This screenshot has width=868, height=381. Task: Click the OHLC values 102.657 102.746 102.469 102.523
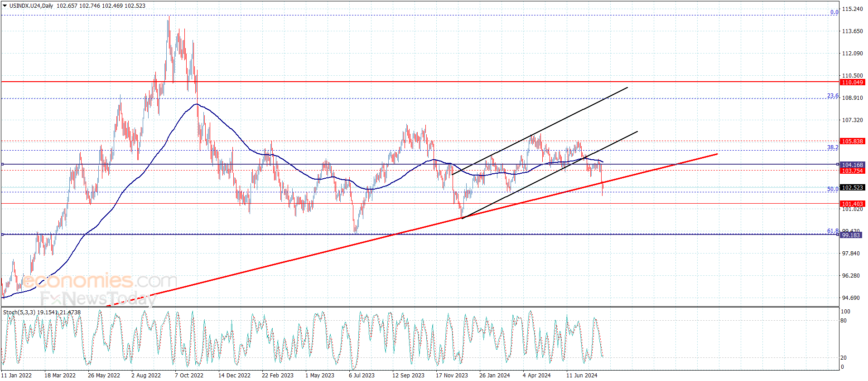click(101, 6)
